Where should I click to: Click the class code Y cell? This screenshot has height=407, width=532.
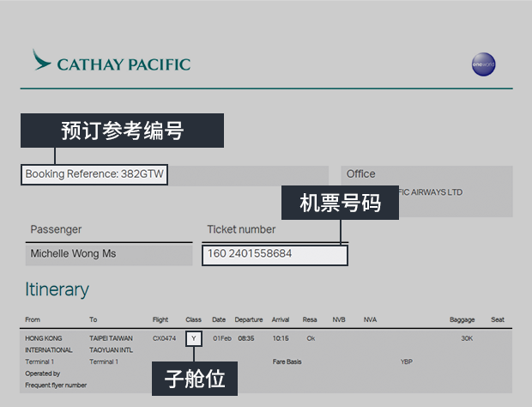[x=194, y=338]
